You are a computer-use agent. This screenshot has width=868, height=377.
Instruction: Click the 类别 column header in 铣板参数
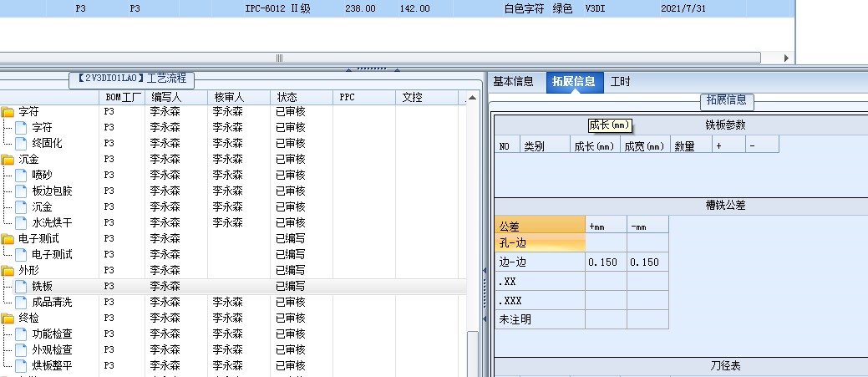[x=545, y=146]
